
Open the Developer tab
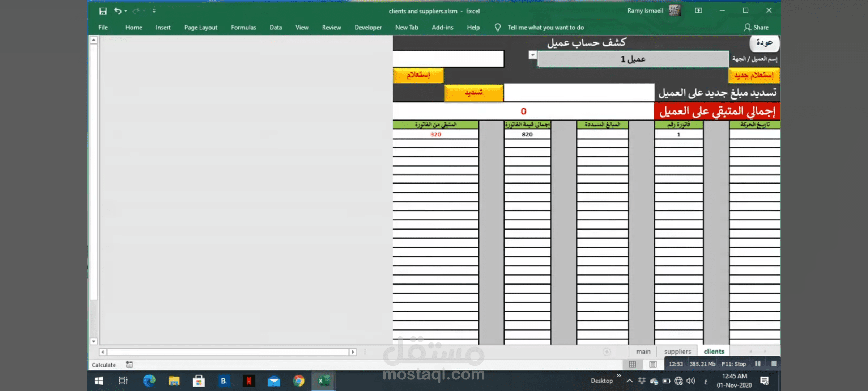point(368,28)
